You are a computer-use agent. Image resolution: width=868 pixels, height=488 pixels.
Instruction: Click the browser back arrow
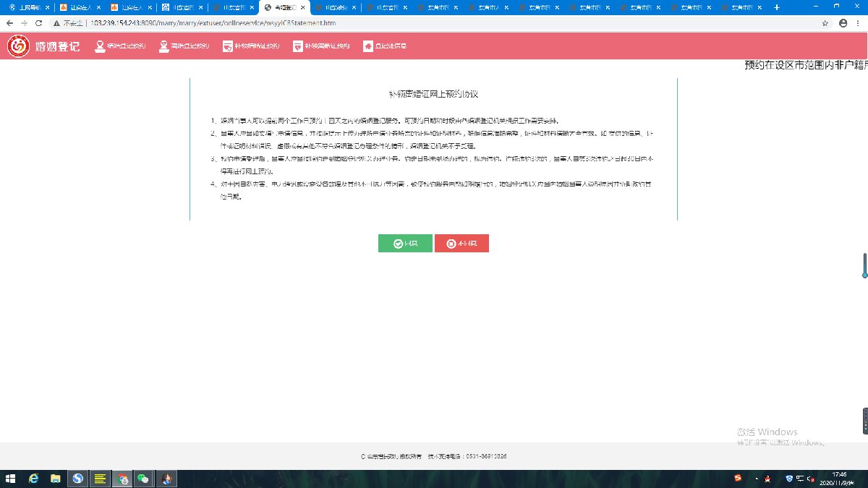pyautogui.click(x=9, y=23)
